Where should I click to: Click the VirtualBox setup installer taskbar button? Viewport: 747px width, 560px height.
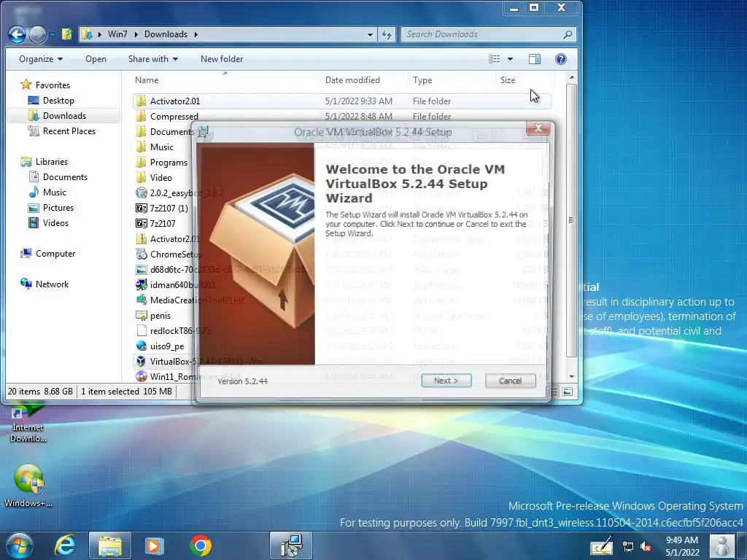click(291, 545)
